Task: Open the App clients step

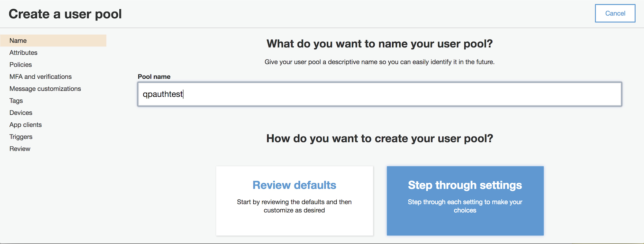Action: tap(26, 125)
